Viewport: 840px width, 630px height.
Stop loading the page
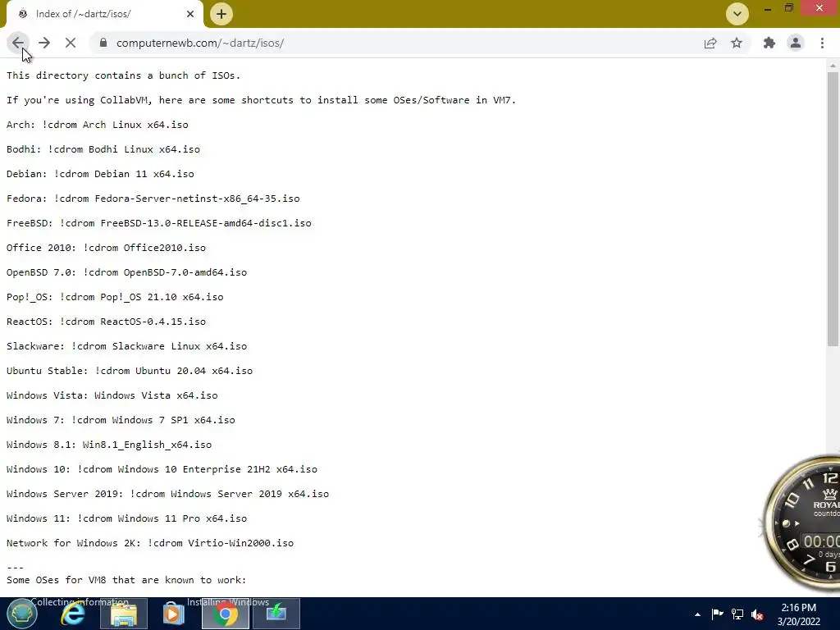tap(71, 43)
